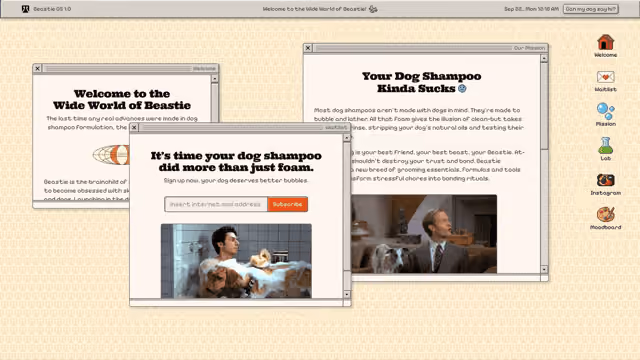Screen dimensions: 640x360
Task: Close the Waitlist window
Action: coord(134,128)
